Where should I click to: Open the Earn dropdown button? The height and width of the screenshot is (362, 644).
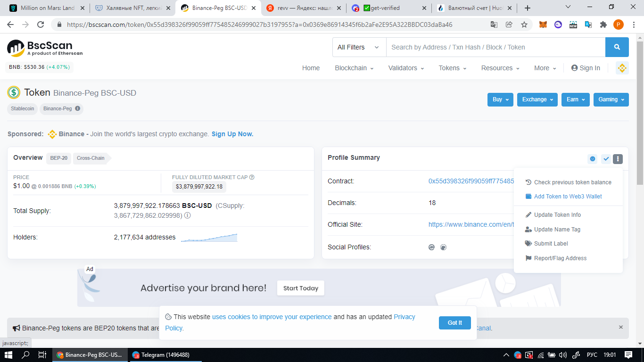click(576, 99)
